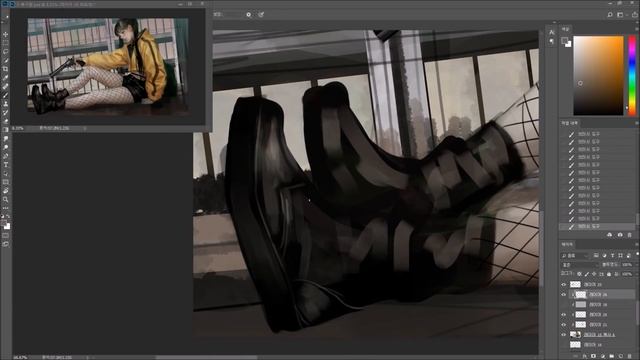Image resolution: width=640 pixels, height=360 pixels.
Task: Open reference window status bar info arrow
Action: pos(84,128)
